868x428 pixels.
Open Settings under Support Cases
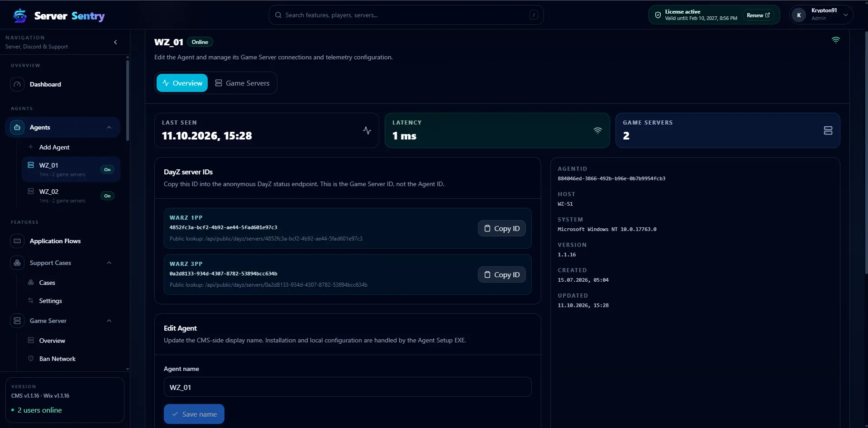tap(50, 301)
